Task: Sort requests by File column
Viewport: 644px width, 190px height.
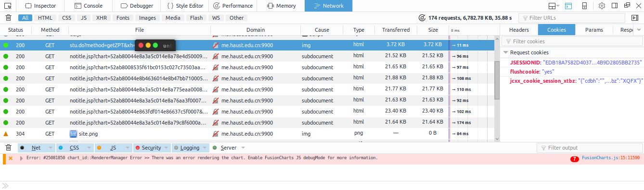Action: (140, 30)
